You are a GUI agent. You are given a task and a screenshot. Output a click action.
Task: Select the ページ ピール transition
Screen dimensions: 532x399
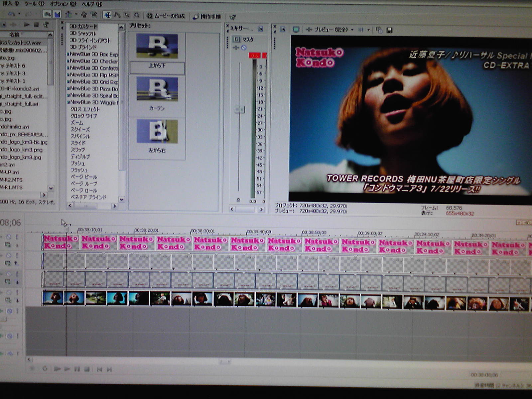(x=84, y=177)
